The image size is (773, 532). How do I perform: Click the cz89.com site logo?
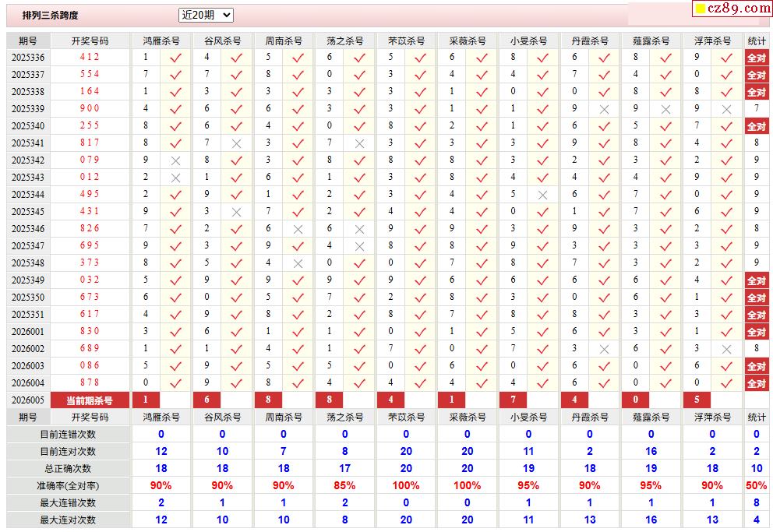(732, 9)
